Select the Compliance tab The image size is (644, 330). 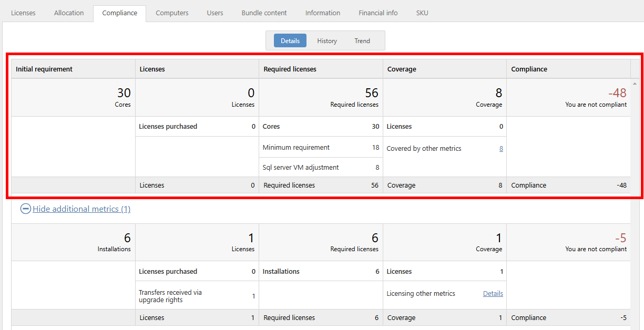(120, 13)
